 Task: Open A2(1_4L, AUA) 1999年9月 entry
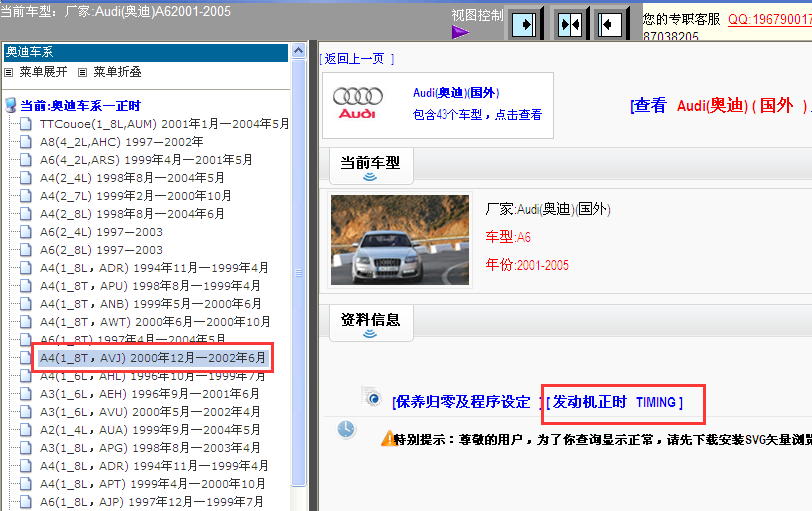click(150, 429)
